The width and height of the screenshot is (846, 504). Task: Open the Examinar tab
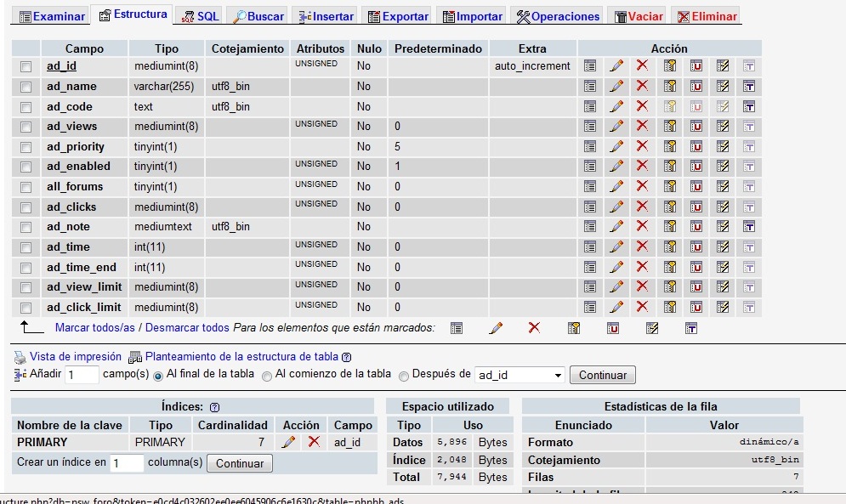[x=53, y=16]
